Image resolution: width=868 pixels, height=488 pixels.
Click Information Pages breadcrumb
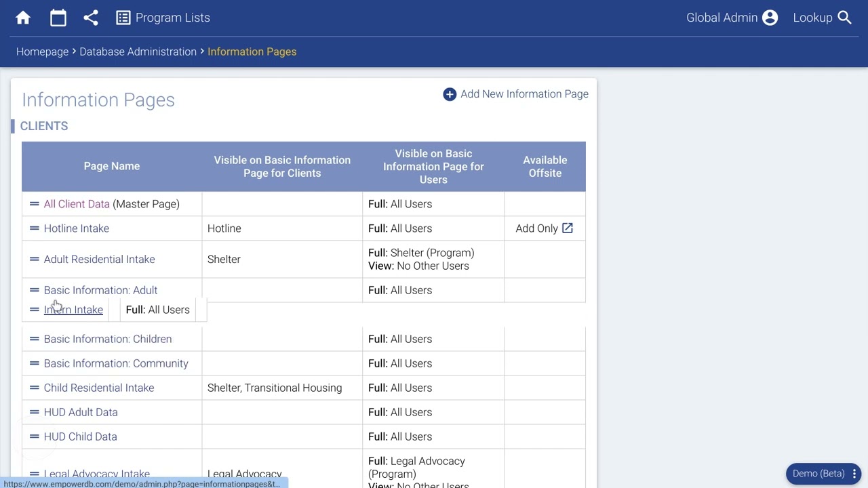tap(252, 52)
